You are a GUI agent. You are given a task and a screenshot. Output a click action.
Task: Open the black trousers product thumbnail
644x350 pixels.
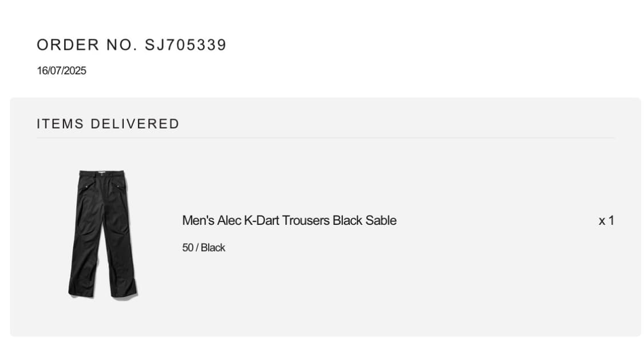102,234
